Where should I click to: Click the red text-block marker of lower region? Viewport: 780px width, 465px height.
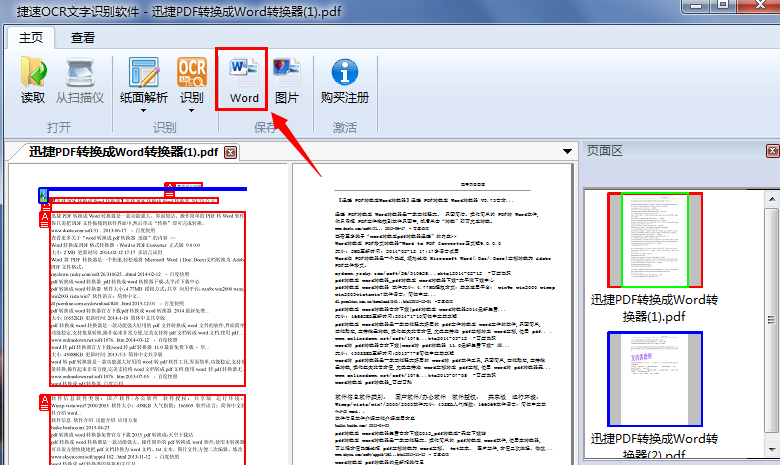click(x=45, y=402)
